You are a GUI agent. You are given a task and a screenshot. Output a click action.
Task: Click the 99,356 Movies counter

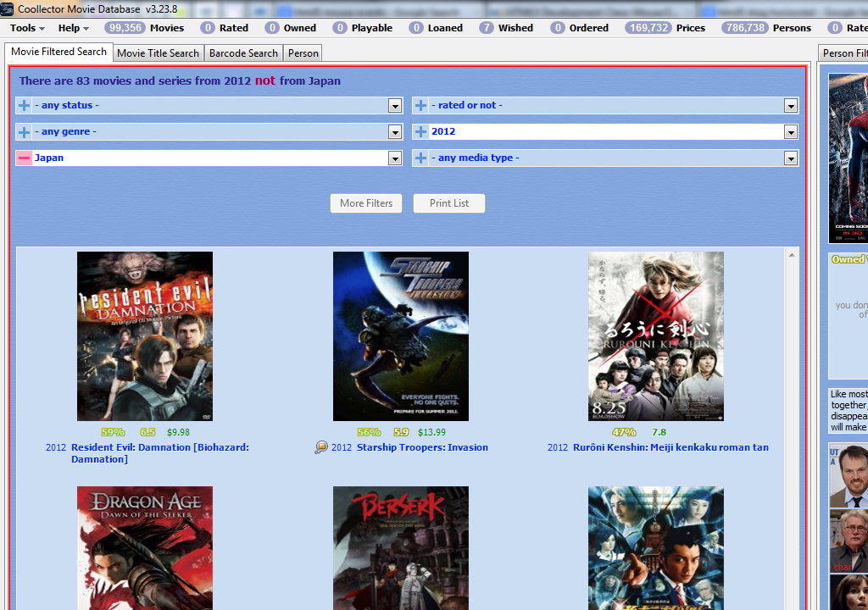click(144, 28)
